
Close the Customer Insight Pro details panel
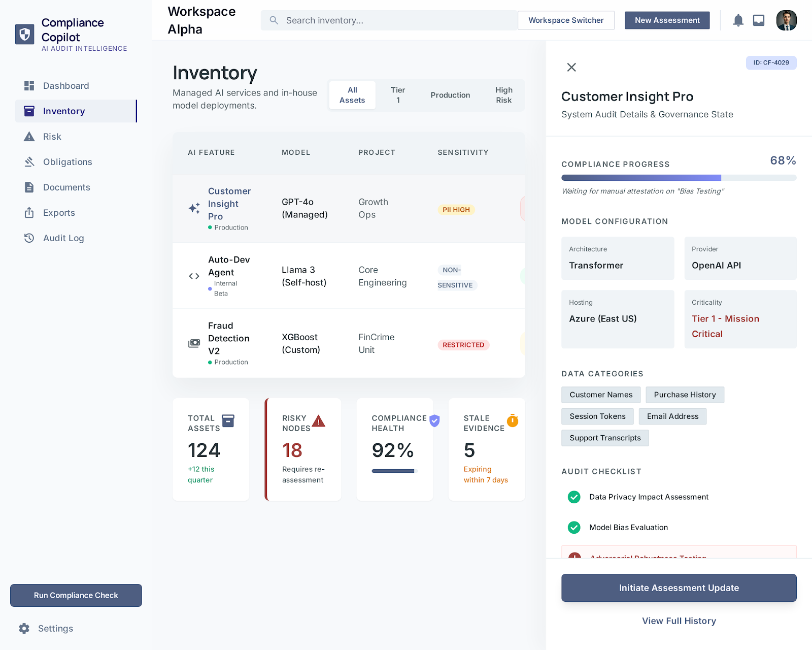click(x=571, y=67)
